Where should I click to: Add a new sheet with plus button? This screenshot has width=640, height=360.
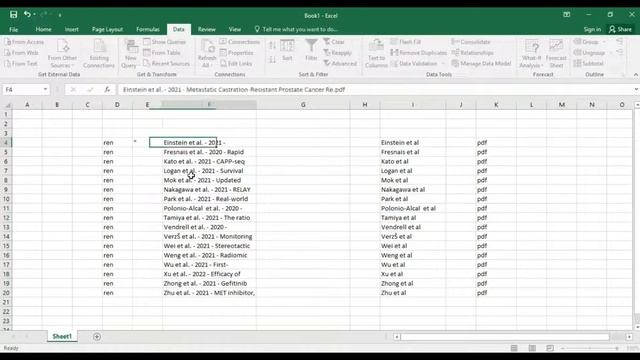[x=97, y=337]
